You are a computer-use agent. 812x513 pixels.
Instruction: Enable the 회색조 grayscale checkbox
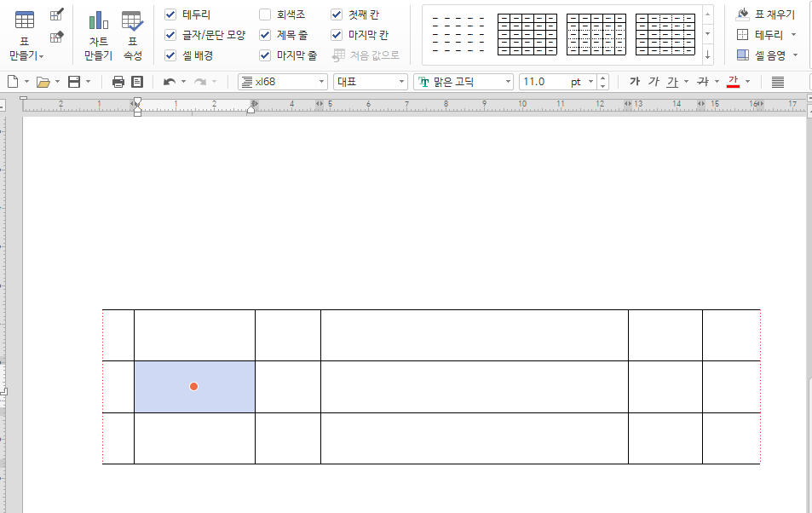click(265, 14)
